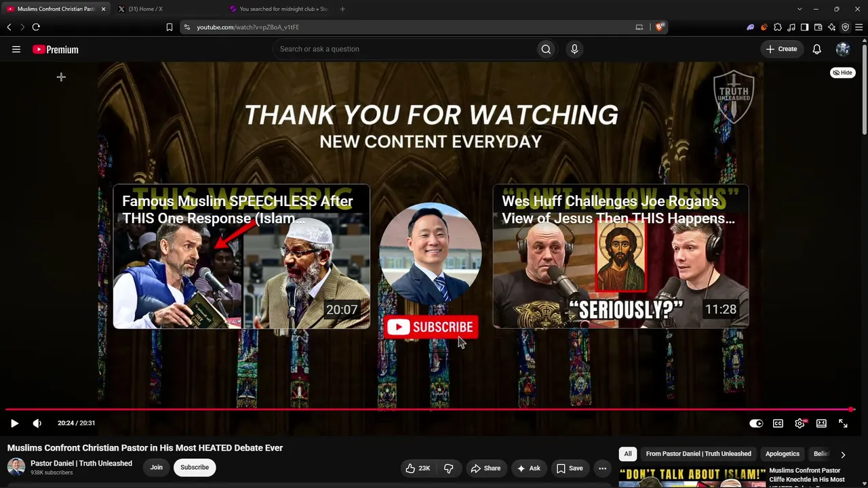Viewport: 868px width, 488px height.
Task: Open the music note playlist icon
Action: (x=791, y=27)
